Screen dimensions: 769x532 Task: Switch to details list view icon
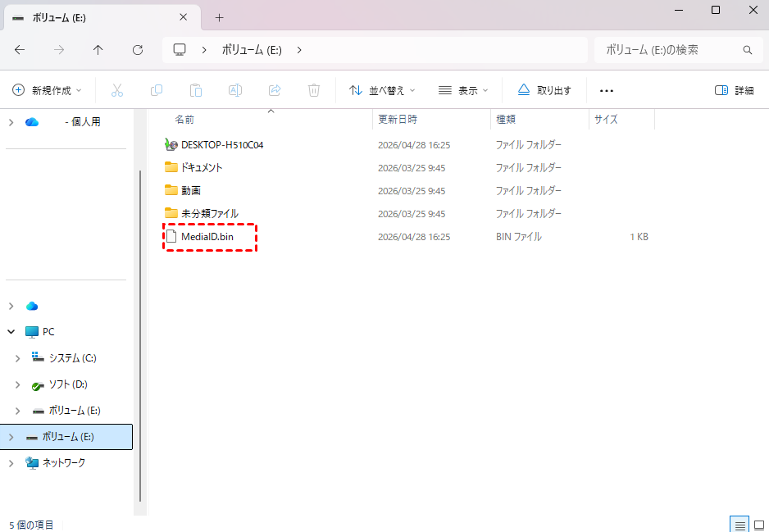pos(739,525)
